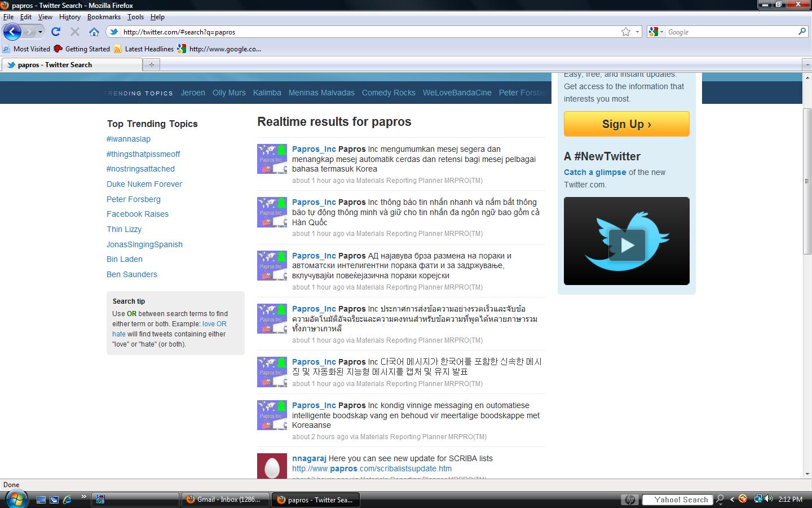Click the Yahoo! Search taskbar field
812x508 pixels.
click(x=677, y=500)
